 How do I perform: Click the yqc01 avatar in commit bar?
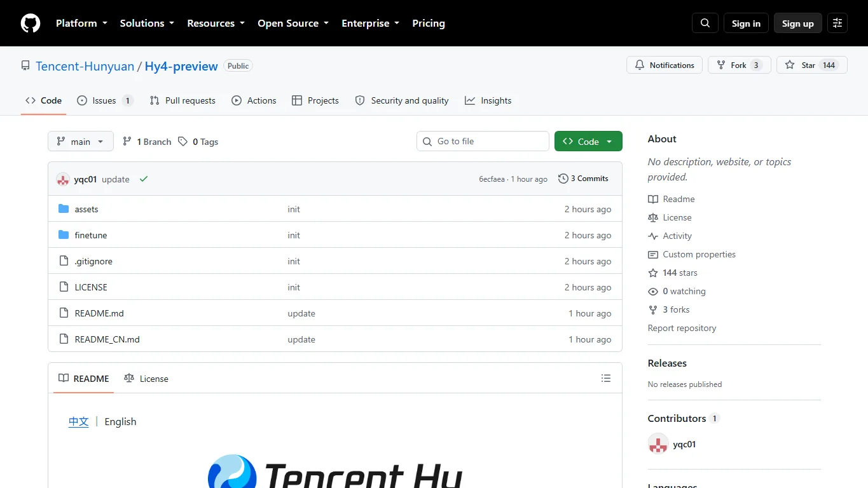point(63,179)
